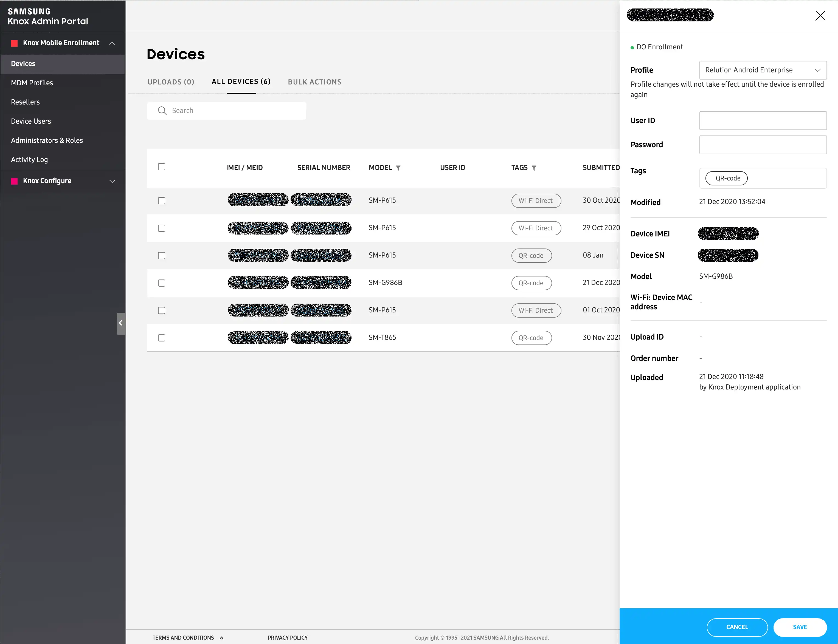This screenshot has width=838, height=644.
Task: Click Samsung Knox Admin Portal logo
Action: coord(48,17)
